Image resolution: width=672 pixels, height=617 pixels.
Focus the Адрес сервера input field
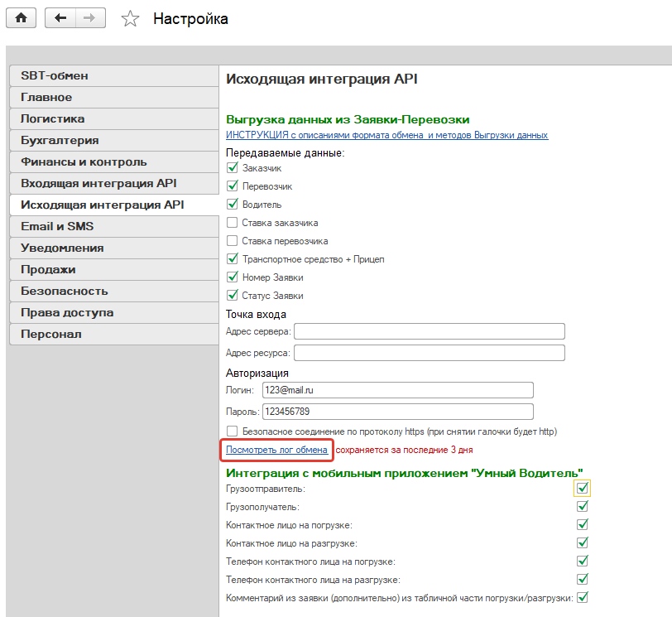(x=430, y=331)
